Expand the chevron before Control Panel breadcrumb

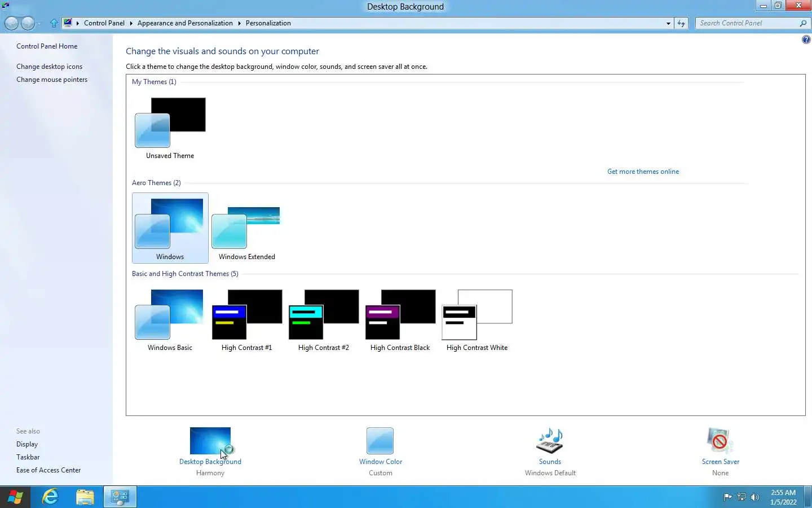coord(78,23)
